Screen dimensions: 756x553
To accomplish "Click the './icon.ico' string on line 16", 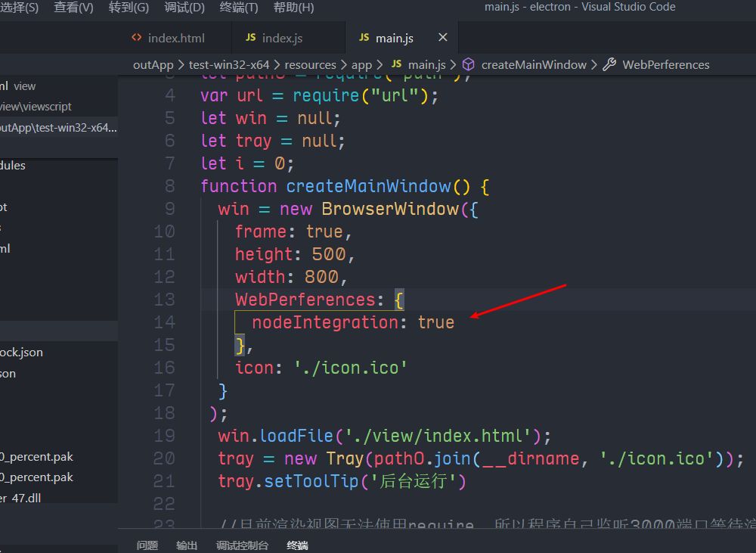I will click(351, 367).
